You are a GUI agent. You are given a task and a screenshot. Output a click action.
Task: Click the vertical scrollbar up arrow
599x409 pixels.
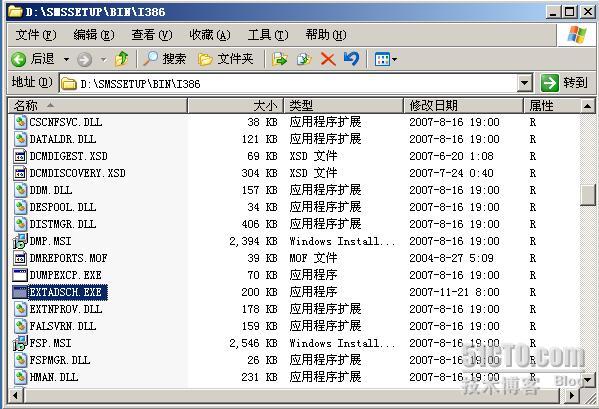pos(587,106)
